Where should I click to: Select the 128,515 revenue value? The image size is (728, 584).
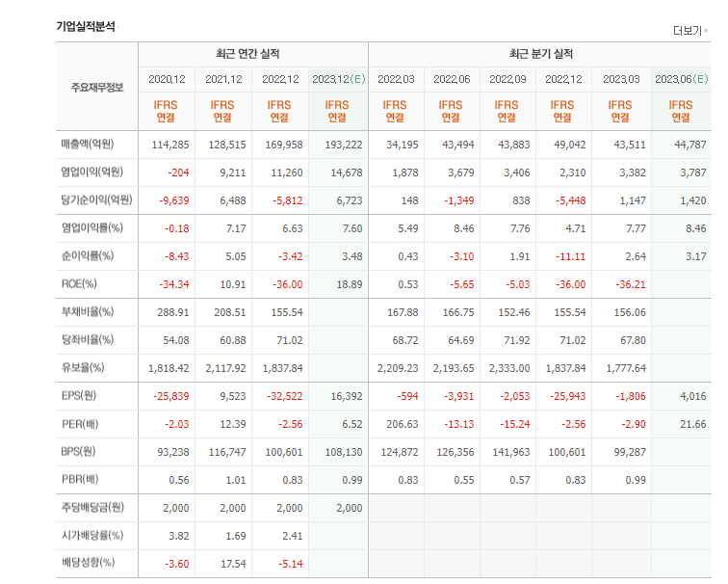(x=227, y=145)
